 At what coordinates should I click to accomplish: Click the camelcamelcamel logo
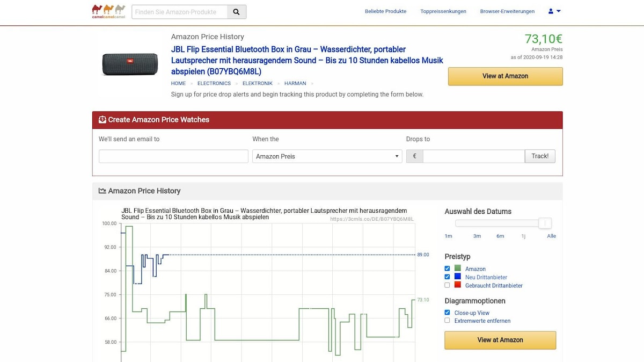(108, 11)
